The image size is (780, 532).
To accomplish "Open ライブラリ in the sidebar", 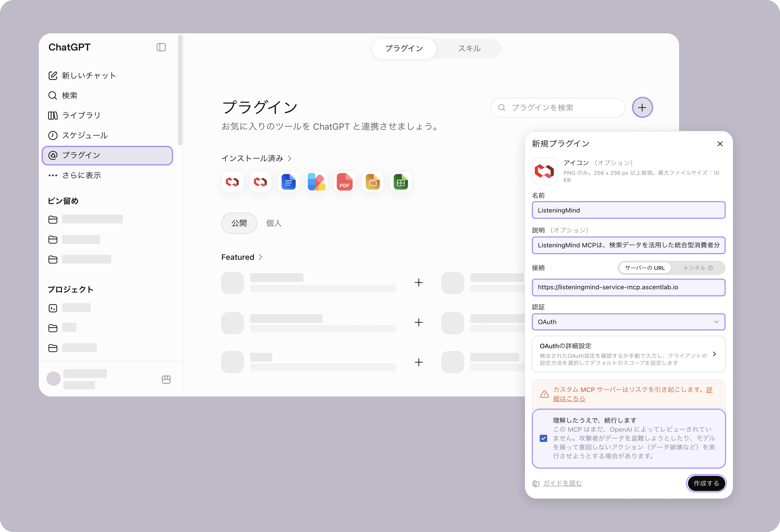I will [74, 115].
